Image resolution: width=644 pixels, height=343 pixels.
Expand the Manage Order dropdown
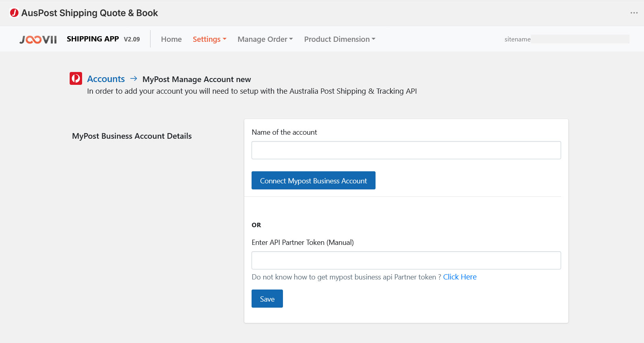point(265,39)
